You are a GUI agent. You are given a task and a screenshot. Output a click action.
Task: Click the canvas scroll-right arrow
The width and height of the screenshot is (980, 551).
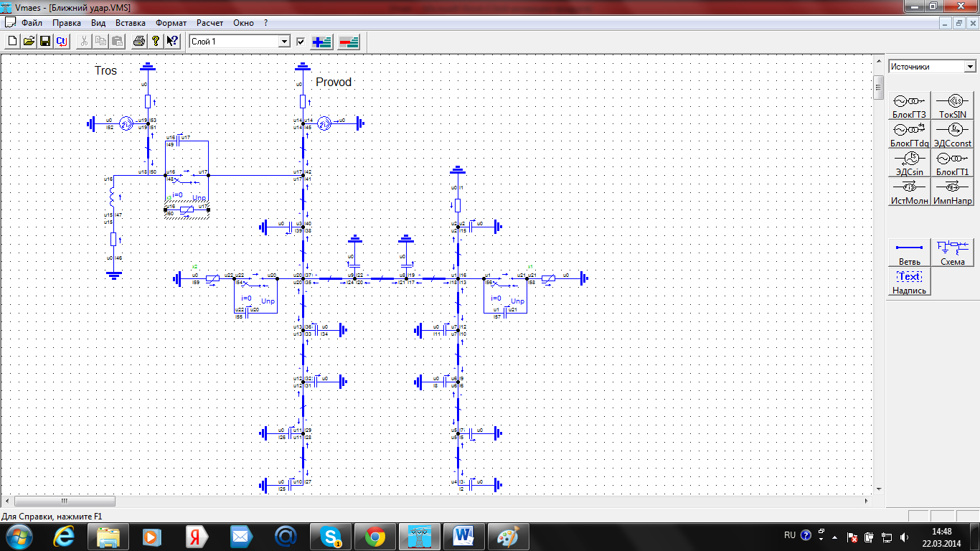[867, 501]
